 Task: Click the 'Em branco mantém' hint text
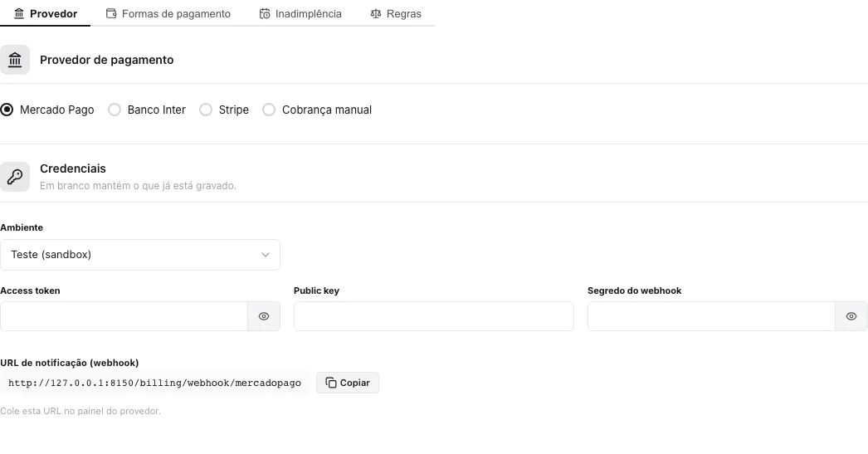tap(138, 185)
